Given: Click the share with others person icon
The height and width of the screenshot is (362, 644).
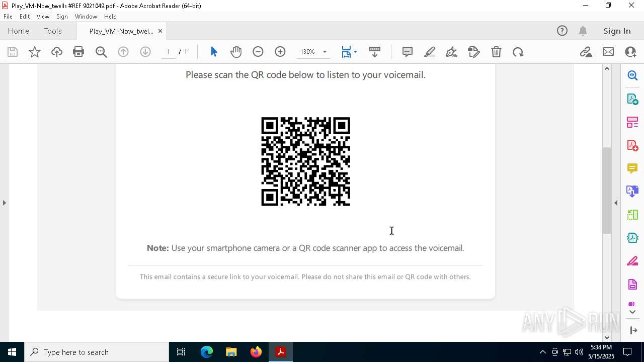Looking at the screenshot, I should tap(630, 52).
